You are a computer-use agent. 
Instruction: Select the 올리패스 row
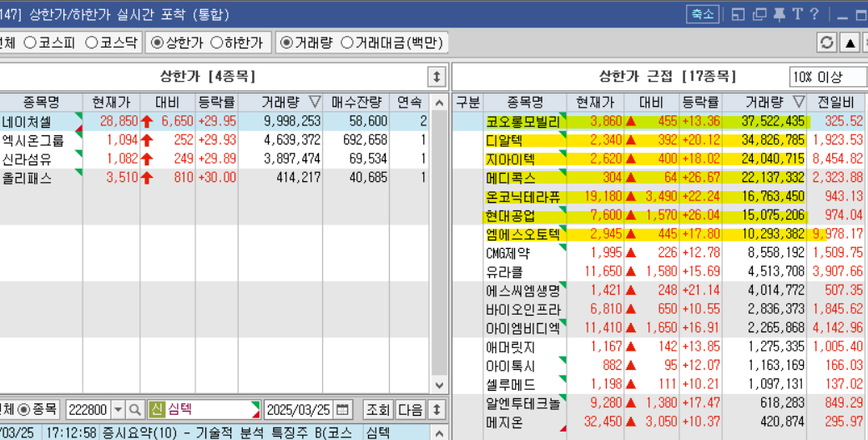(214, 178)
